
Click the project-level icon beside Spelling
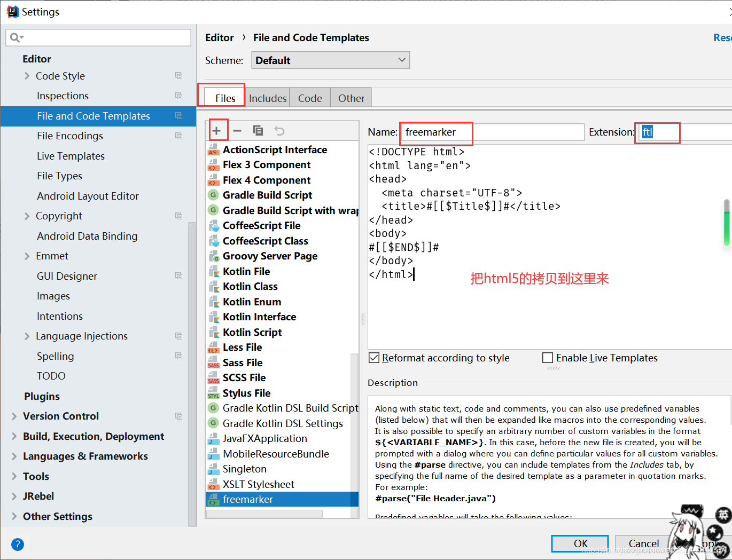click(x=179, y=356)
